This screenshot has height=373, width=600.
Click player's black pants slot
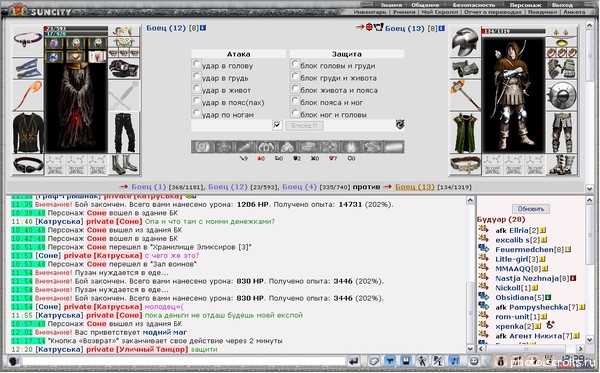[x=124, y=133]
